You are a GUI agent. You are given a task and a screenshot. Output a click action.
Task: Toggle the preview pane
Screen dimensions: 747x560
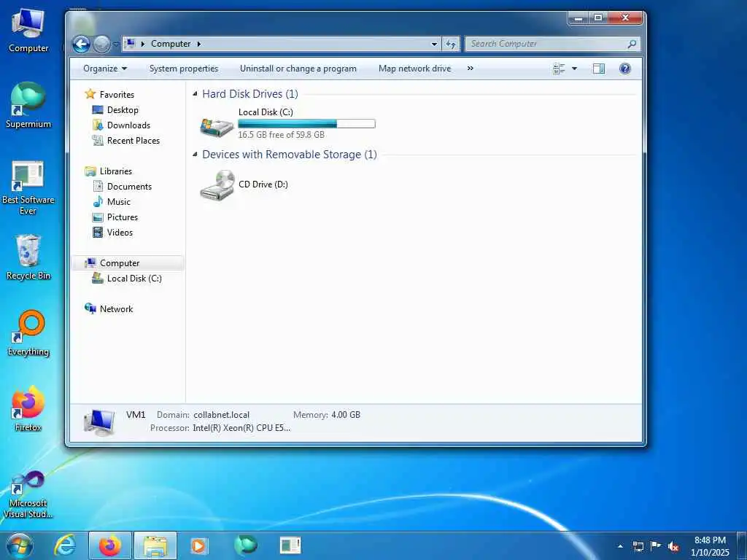pyautogui.click(x=599, y=69)
